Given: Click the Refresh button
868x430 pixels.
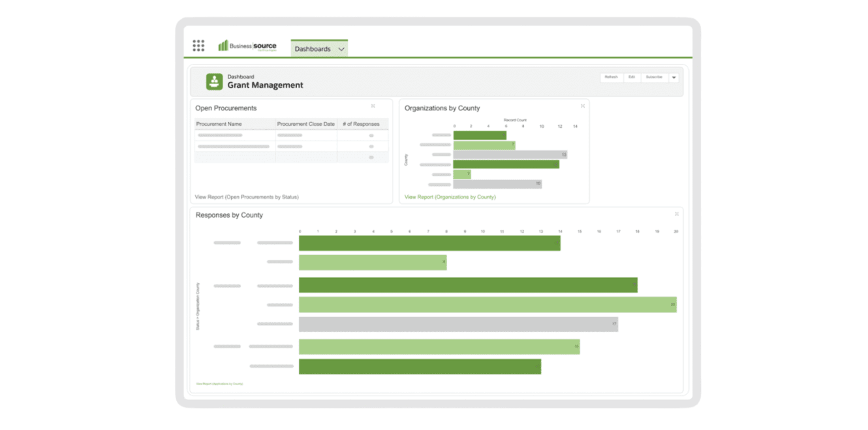Looking at the screenshot, I should (611, 77).
